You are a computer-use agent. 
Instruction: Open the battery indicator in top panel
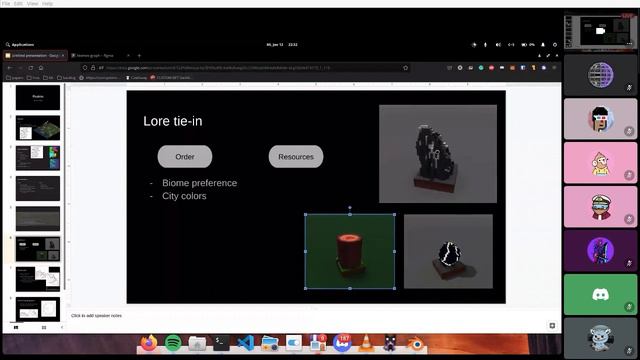coord(528,44)
